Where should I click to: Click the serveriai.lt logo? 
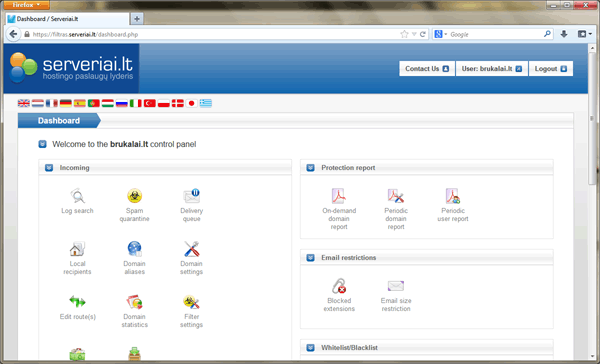[72, 68]
